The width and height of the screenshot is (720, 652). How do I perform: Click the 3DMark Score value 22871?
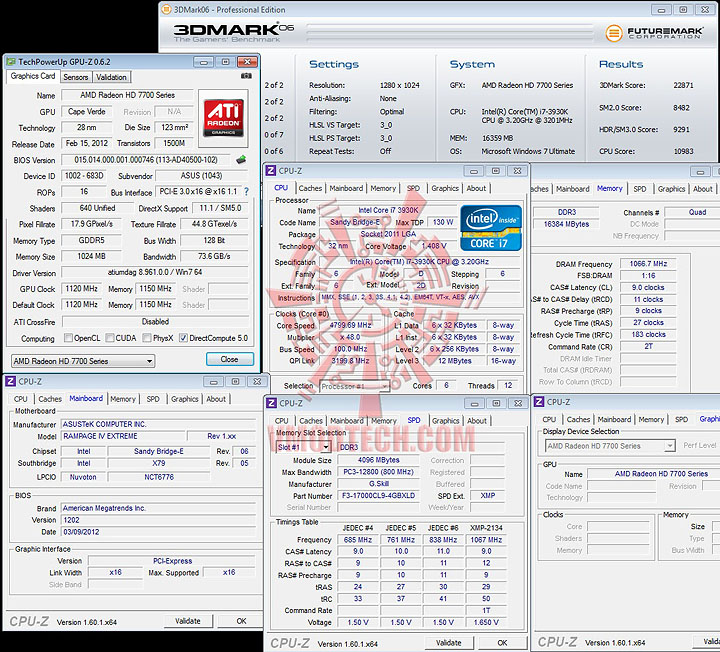click(683, 85)
